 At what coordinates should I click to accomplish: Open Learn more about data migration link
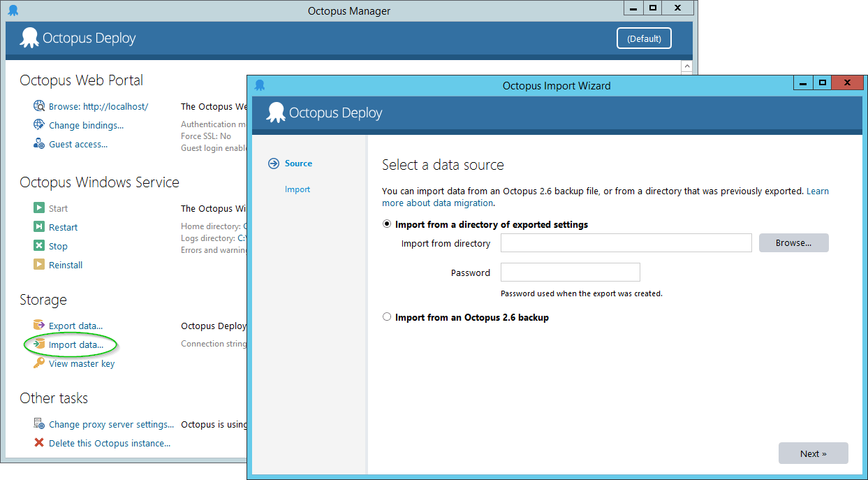[437, 203]
